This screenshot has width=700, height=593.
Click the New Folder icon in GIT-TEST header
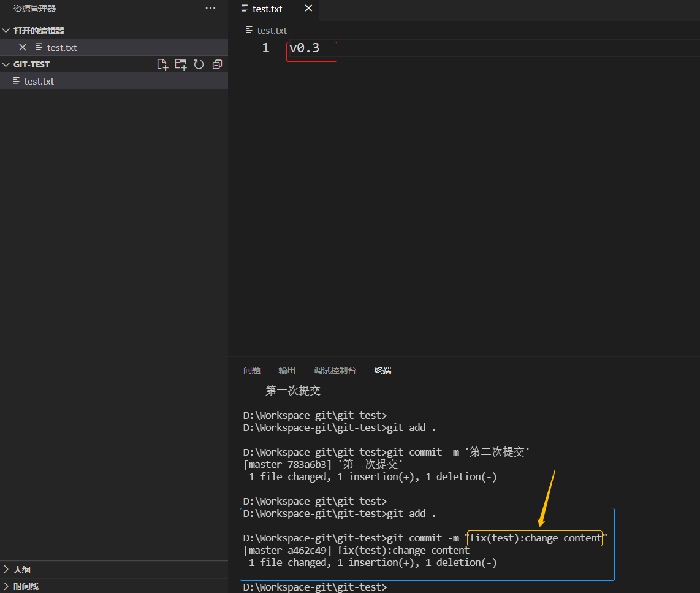tap(181, 65)
